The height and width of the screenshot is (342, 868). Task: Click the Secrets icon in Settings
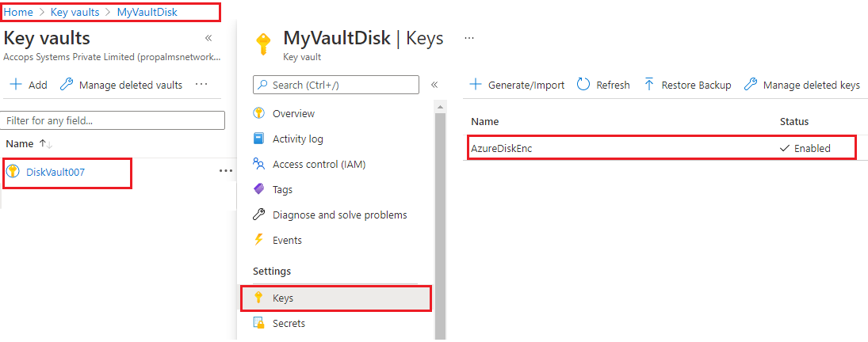coord(258,323)
